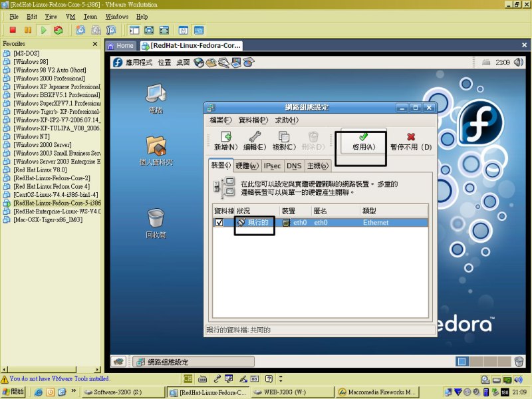Click the console view toolbar icon
Screen dimensions: 532x399
199,30
